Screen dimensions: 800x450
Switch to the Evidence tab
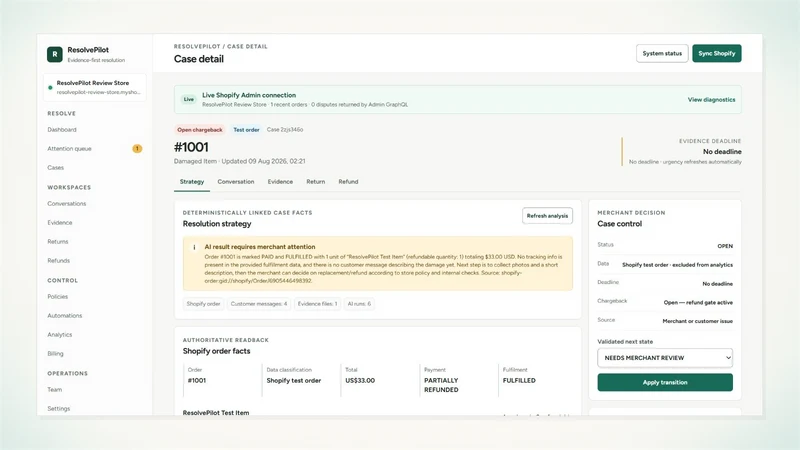(x=280, y=182)
